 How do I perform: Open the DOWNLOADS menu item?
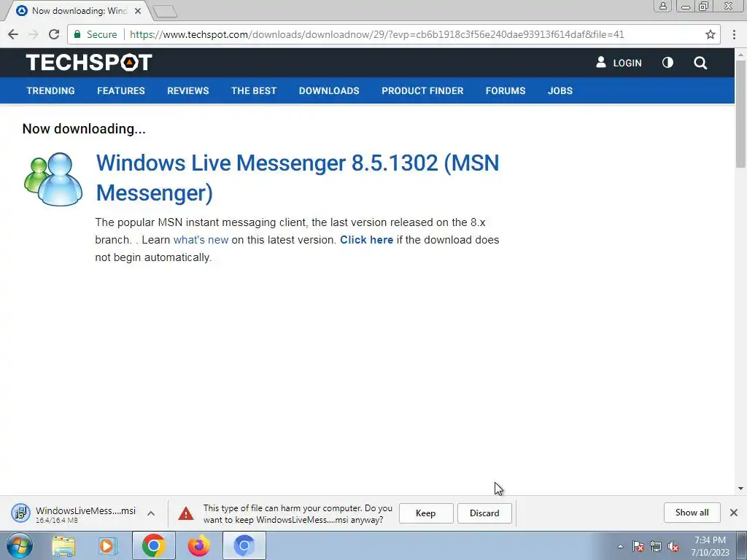329,90
